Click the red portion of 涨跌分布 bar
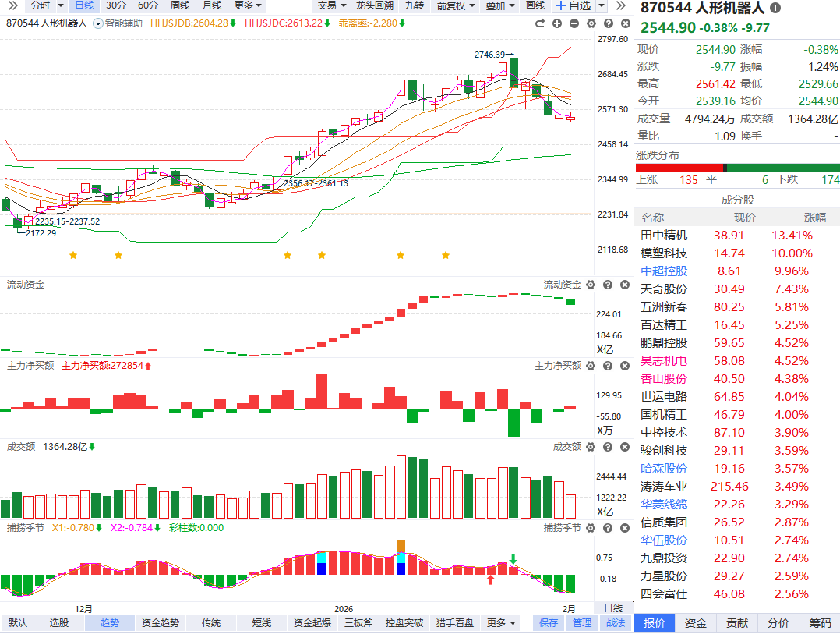This screenshot has width=840, height=634. coord(679,167)
